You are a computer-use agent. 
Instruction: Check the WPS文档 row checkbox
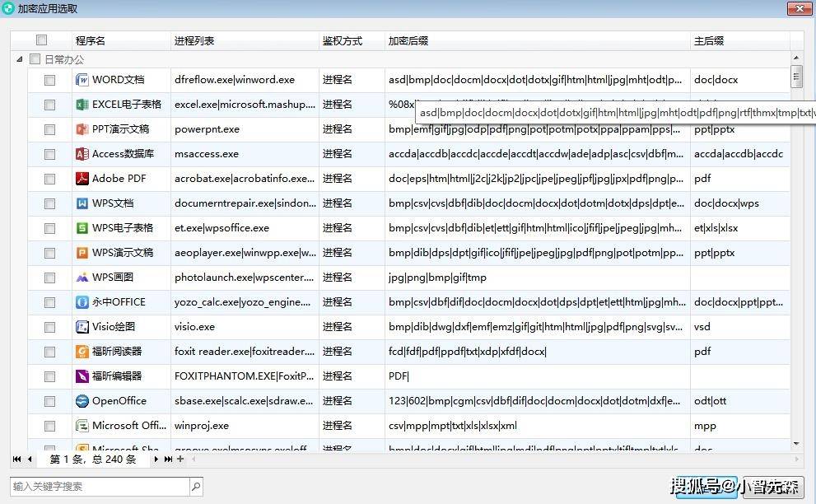point(50,204)
